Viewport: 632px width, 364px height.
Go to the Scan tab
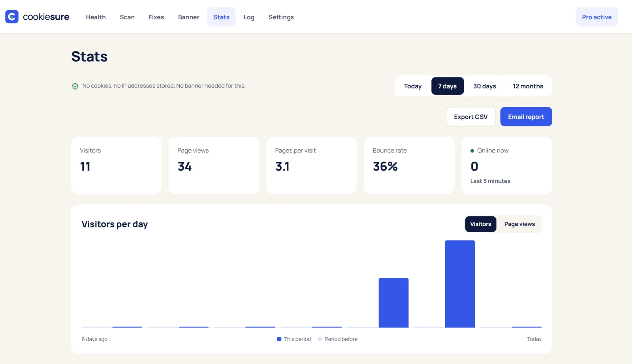[127, 17]
